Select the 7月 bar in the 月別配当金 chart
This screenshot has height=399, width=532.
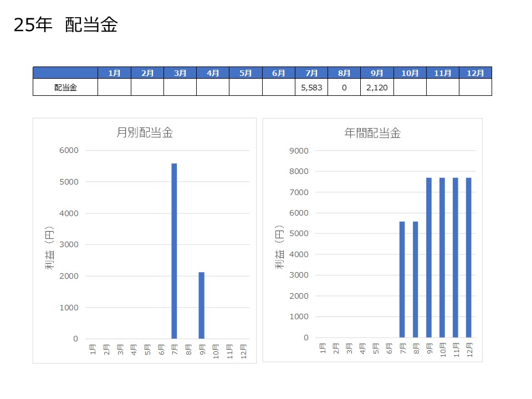174,250
